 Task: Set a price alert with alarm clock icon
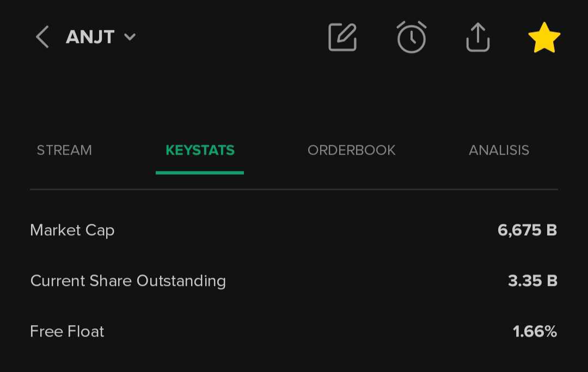(411, 38)
